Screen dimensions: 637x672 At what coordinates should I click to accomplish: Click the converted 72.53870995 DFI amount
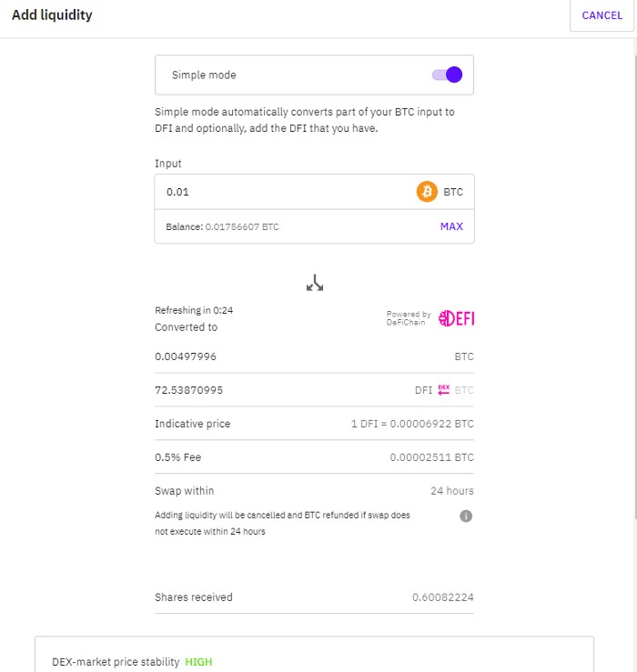(188, 390)
